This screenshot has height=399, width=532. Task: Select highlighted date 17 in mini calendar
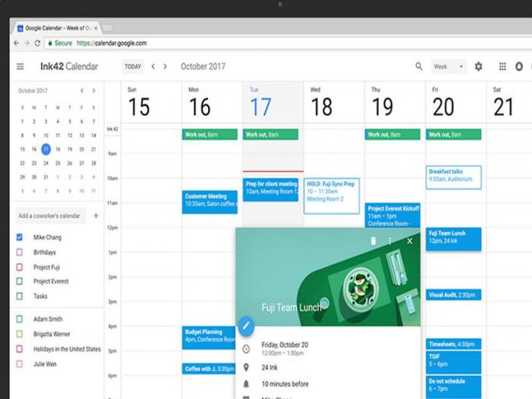point(46,149)
